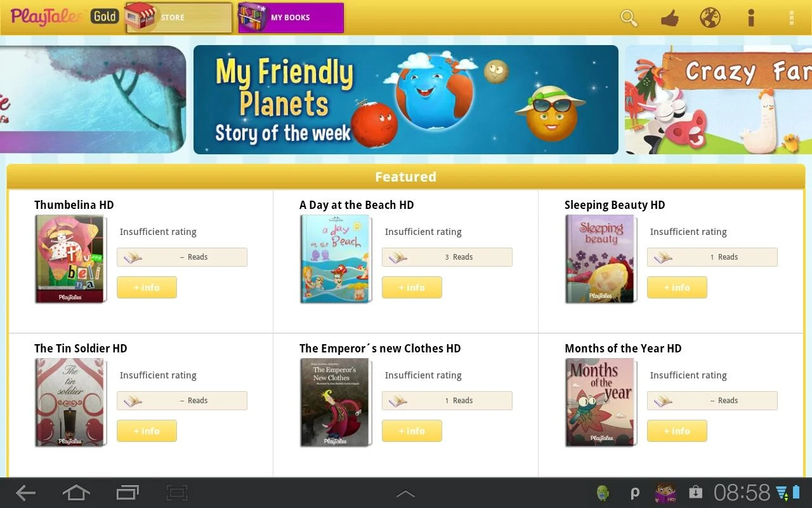Open the recent apps icon
Screen dimensions: 812x508
[x=128, y=493]
